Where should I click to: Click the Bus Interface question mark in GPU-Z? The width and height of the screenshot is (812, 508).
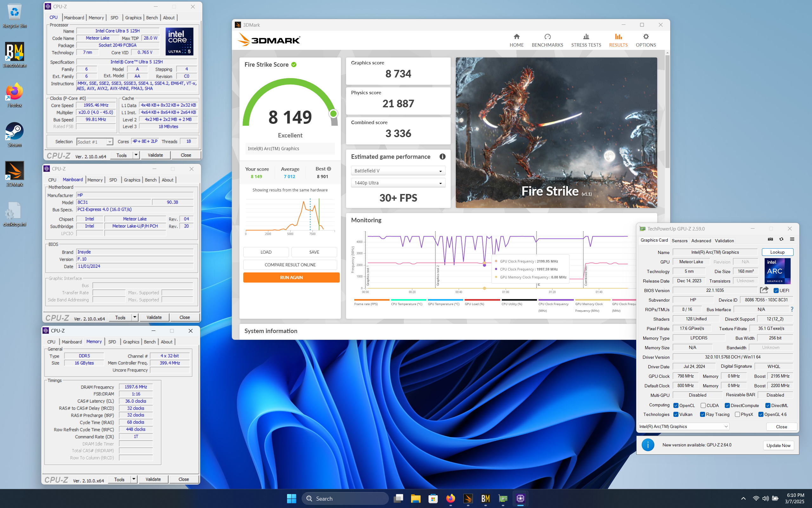[792, 309]
